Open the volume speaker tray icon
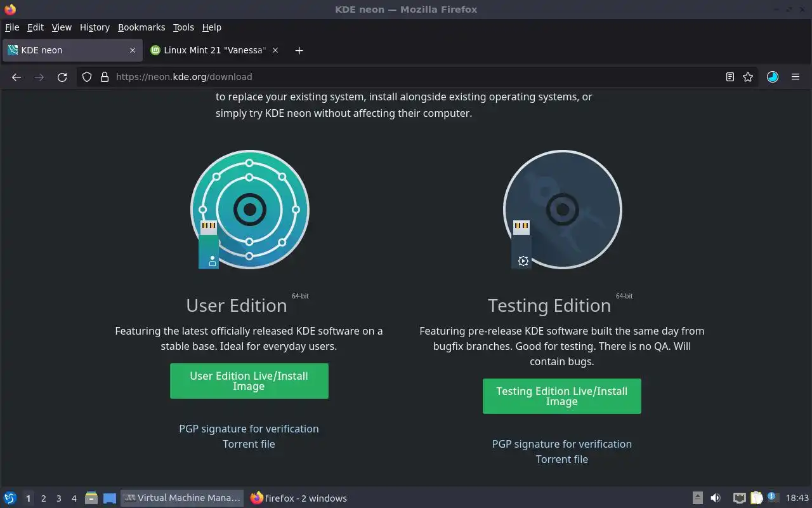 716,498
